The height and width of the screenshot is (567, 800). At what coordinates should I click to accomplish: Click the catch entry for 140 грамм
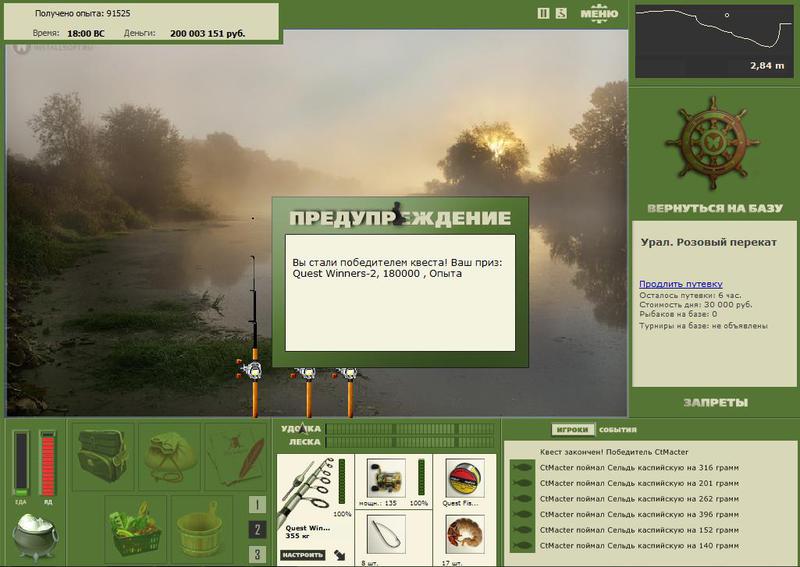pyautogui.click(x=639, y=546)
